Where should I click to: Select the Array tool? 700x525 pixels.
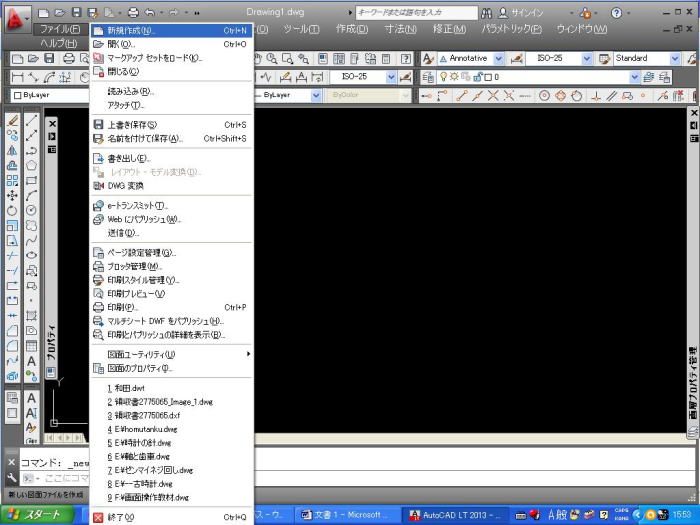point(12,180)
